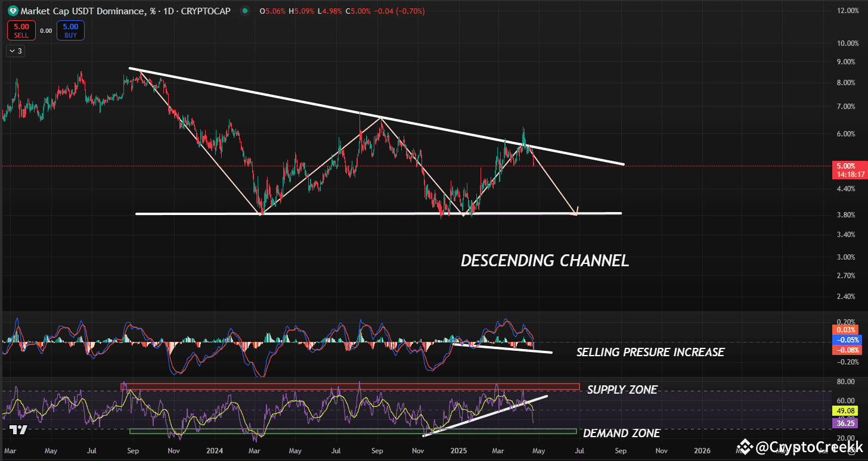
Task: Click the yellow 49.08 RSI average value label
Action: (845, 411)
